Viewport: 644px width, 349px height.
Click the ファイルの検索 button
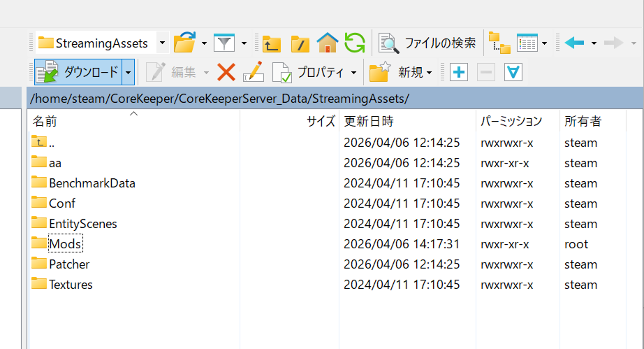point(427,43)
